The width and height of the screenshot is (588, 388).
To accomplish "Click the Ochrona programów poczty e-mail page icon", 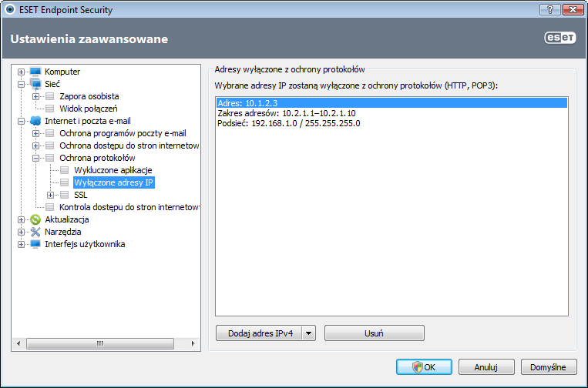I will [x=50, y=133].
